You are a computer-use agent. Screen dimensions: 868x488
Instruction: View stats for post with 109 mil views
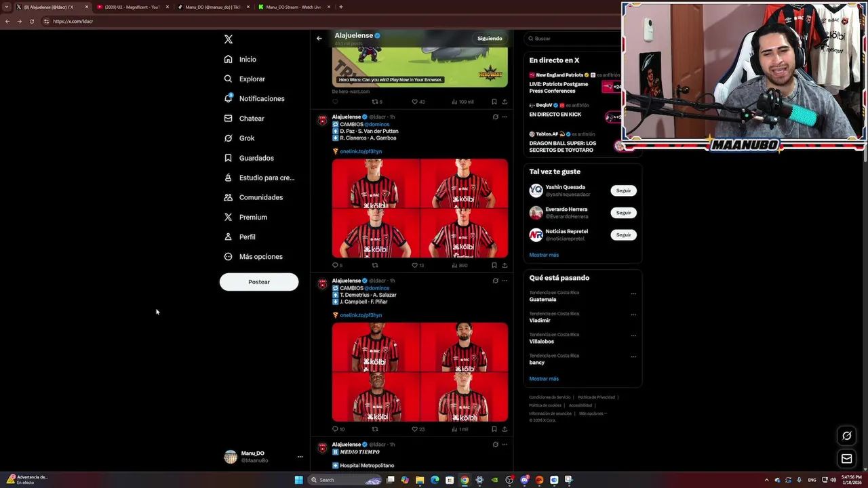coord(462,102)
